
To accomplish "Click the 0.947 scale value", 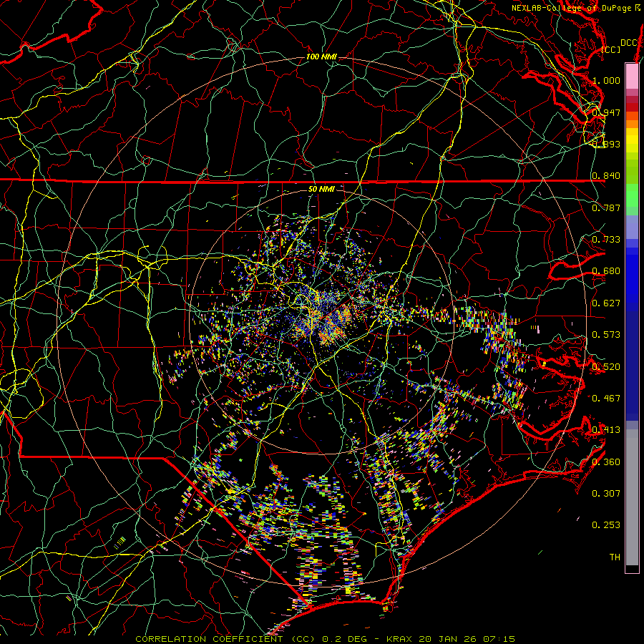I will point(606,112).
